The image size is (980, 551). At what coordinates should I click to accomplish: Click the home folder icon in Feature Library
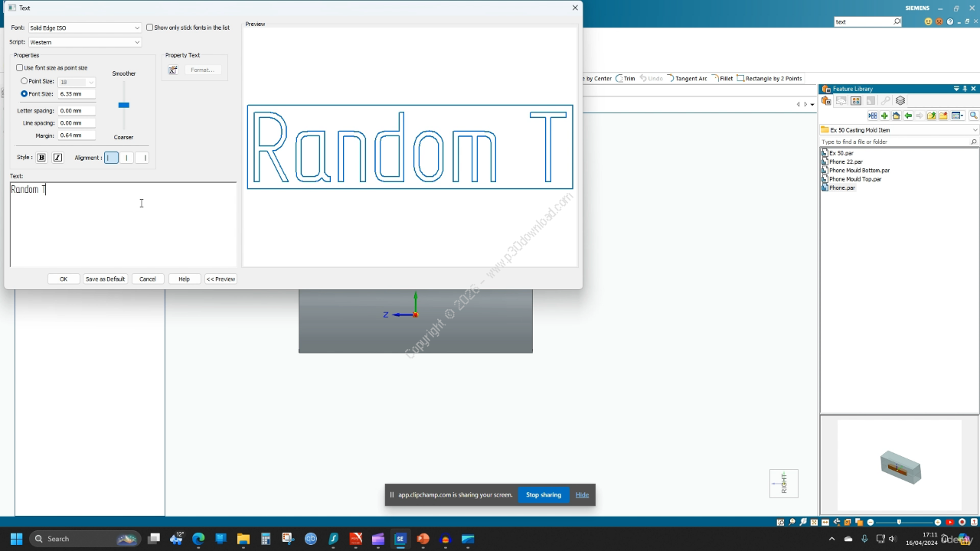pyautogui.click(x=896, y=116)
